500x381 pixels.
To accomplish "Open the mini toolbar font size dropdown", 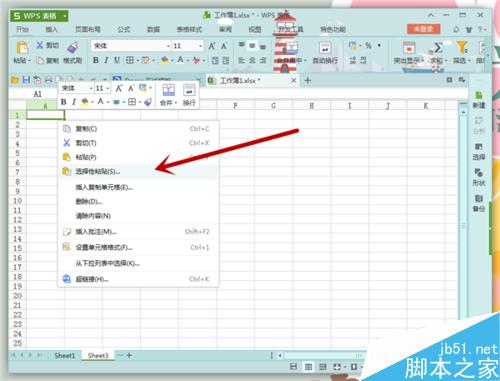I will click(108, 88).
